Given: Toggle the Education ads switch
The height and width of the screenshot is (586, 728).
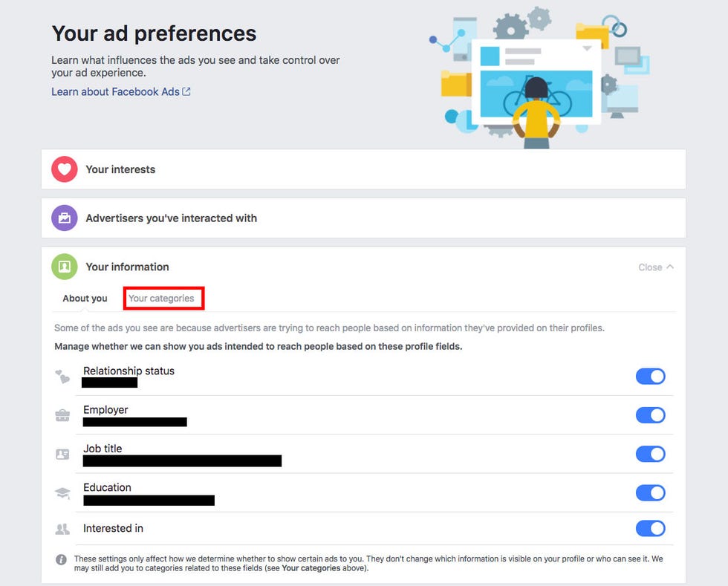Looking at the screenshot, I should [x=650, y=492].
